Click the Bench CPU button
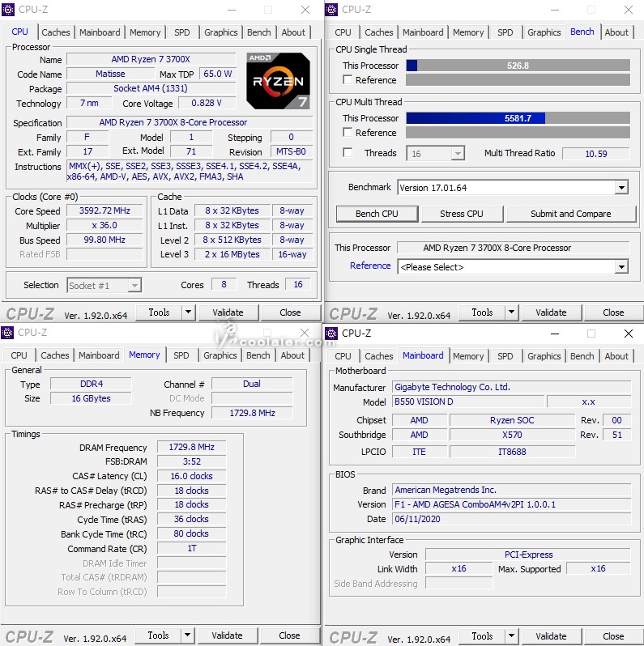Image resolution: width=644 pixels, height=646 pixels. (x=377, y=214)
